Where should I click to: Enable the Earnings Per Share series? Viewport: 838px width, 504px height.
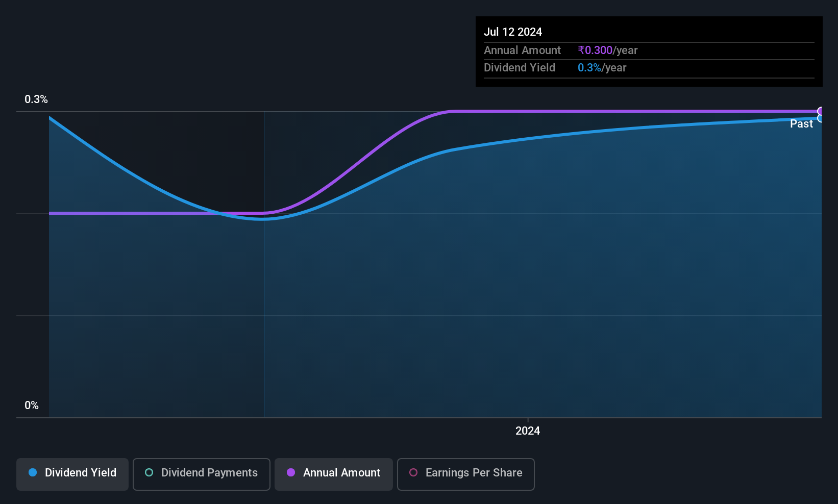click(x=465, y=474)
